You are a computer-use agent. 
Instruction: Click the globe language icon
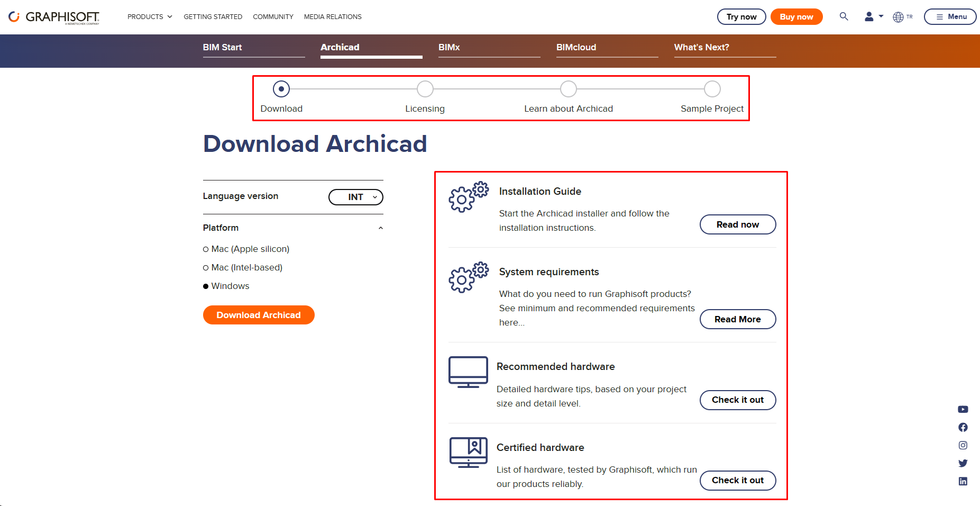point(898,17)
